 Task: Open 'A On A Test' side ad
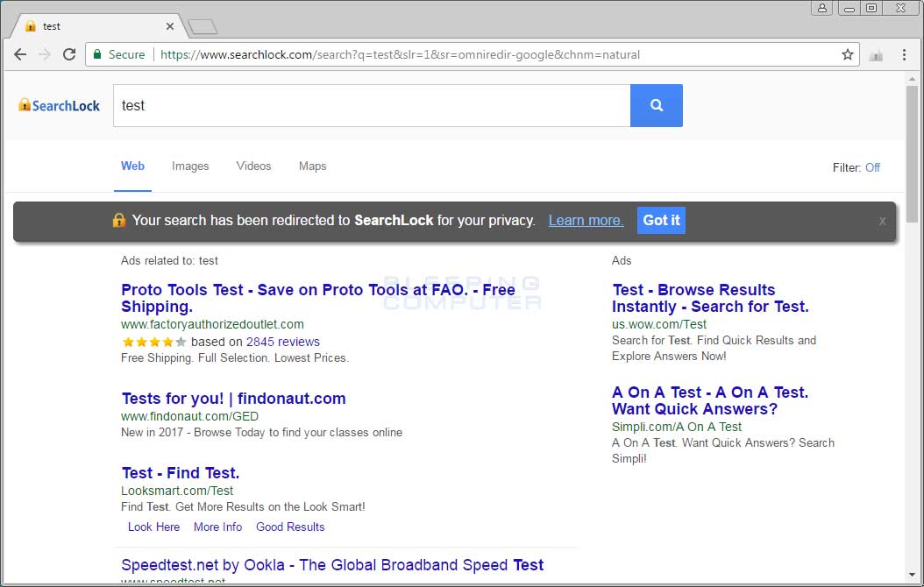tap(710, 400)
